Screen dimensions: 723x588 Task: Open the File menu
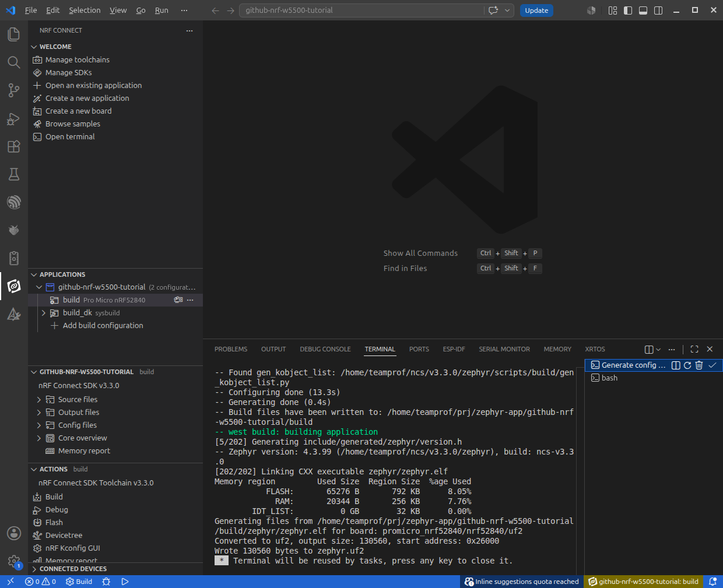click(x=31, y=10)
